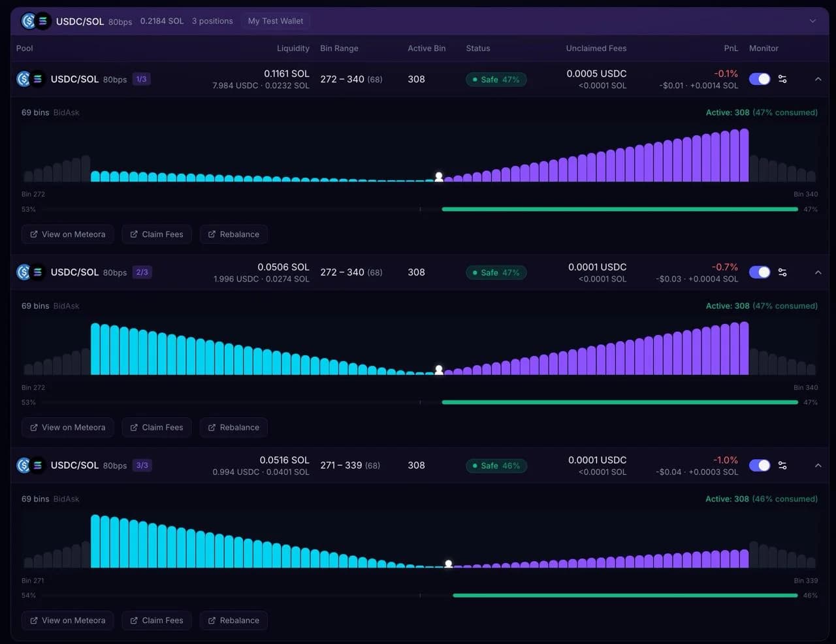Image resolution: width=836 pixels, height=644 pixels.
Task: Sort by Bin Range column header
Action: (339, 48)
